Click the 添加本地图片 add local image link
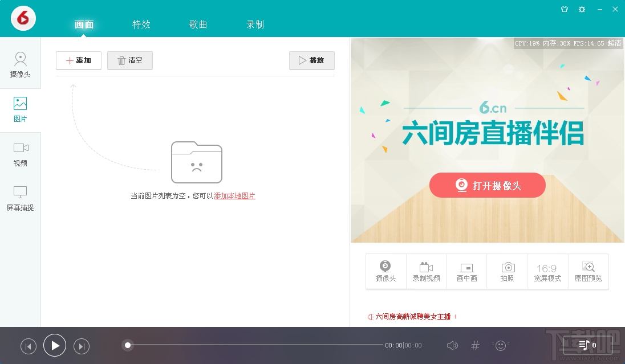The width and height of the screenshot is (625, 364). point(234,195)
